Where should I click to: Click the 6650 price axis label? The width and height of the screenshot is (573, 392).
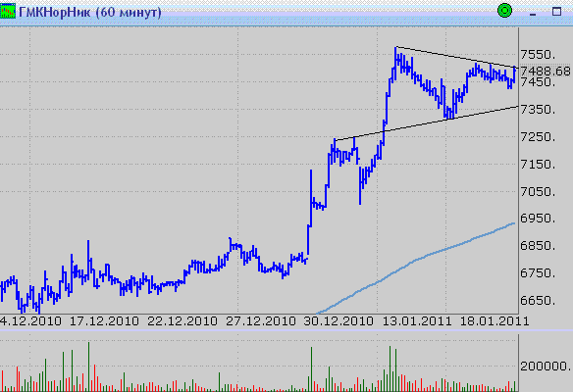coord(538,301)
